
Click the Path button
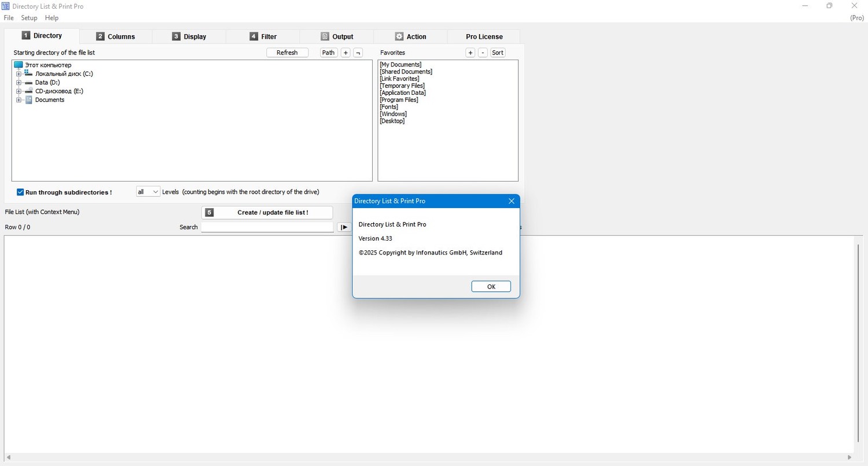click(329, 53)
